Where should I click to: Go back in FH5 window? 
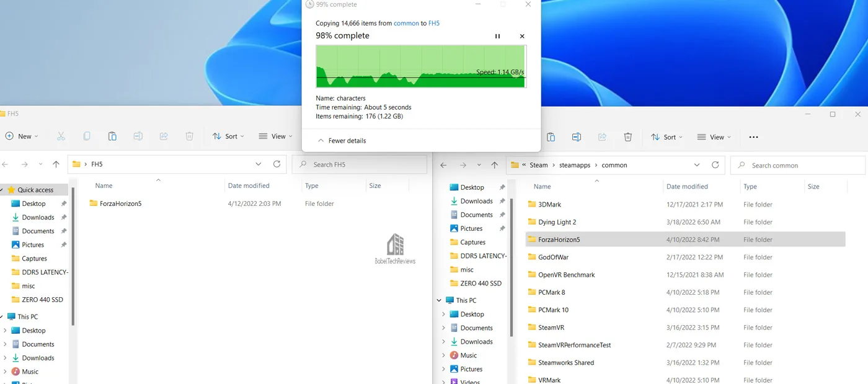coord(6,164)
